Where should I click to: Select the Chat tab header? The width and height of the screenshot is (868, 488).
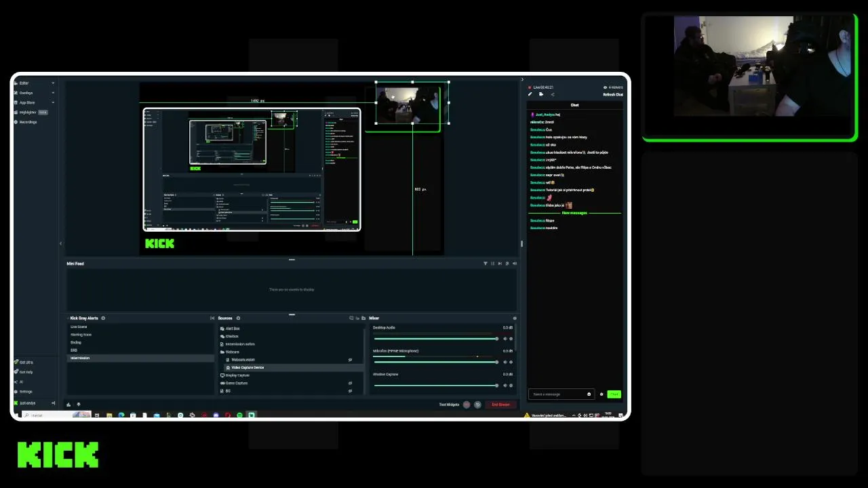point(574,105)
